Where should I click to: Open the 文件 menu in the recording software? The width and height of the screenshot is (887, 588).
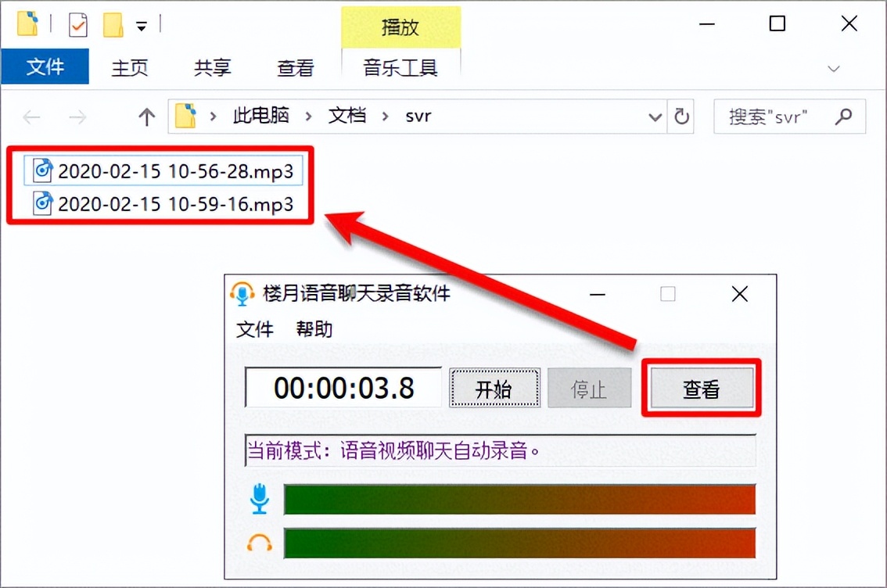pyautogui.click(x=255, y=329)
